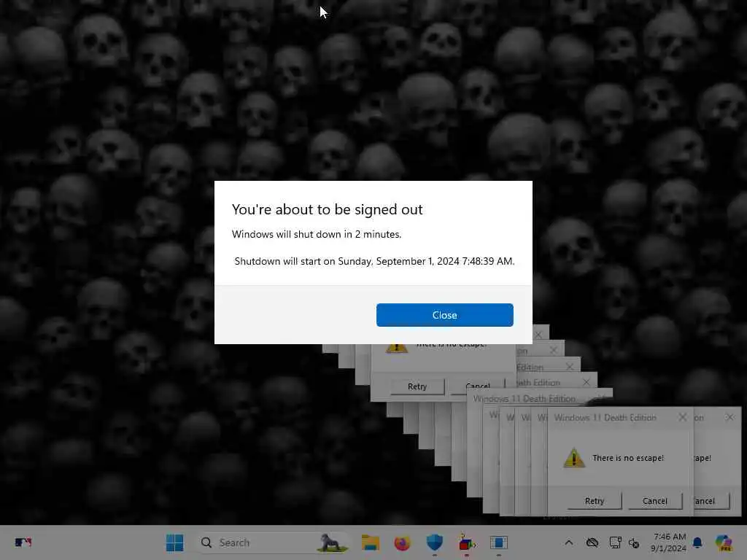Open the network tray icon

pos(615,542)
